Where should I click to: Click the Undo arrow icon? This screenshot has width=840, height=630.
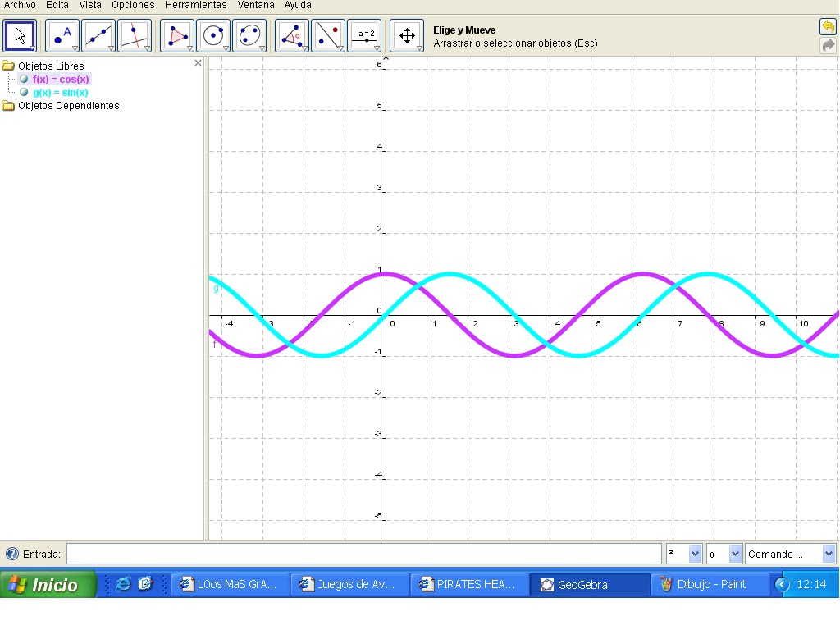(x=828, y=27)
